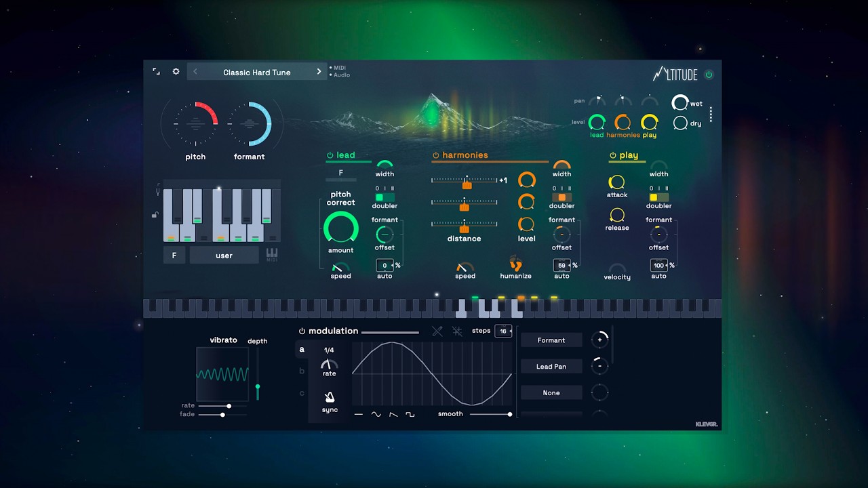Click the MIDI keyboard icon next to user
The image size is (868, 488).
point(272,255)
